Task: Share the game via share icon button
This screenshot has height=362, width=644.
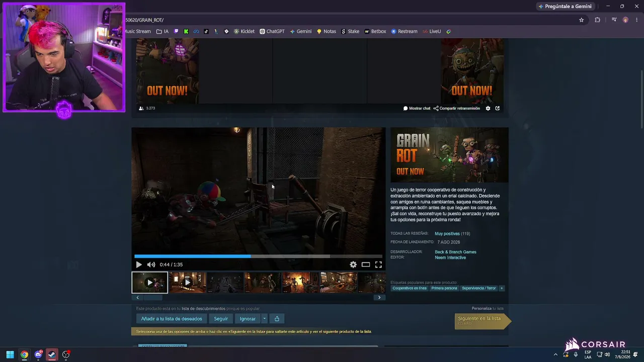Action: coord(277,319)
